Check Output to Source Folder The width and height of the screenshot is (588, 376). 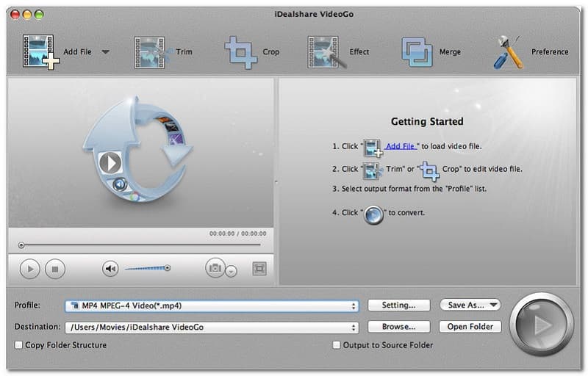[x=337, y=345]
